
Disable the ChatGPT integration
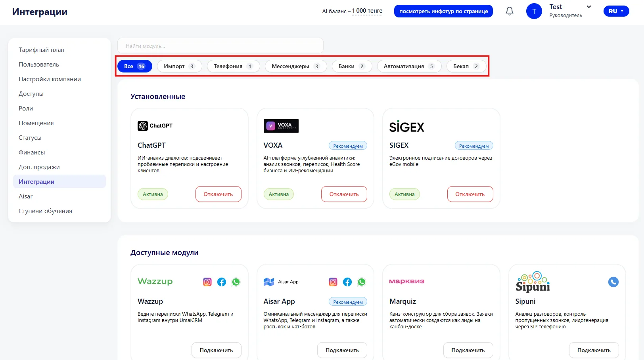point(218,194)
